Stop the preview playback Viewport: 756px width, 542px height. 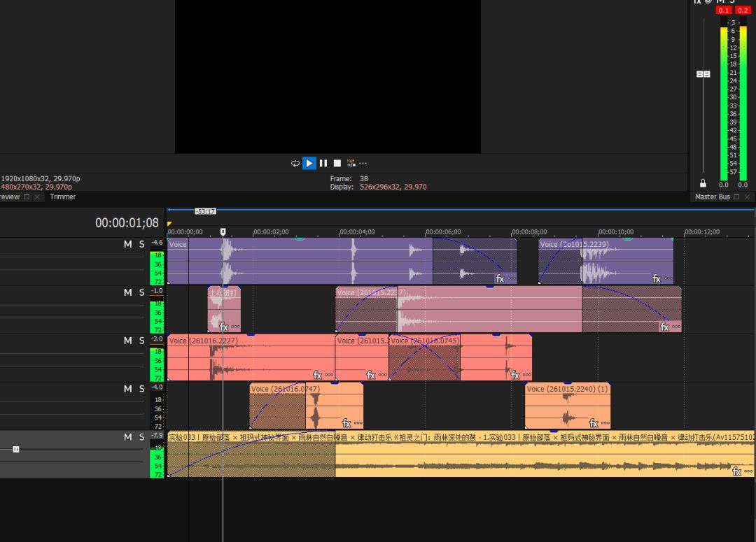[x=337, y=164]
